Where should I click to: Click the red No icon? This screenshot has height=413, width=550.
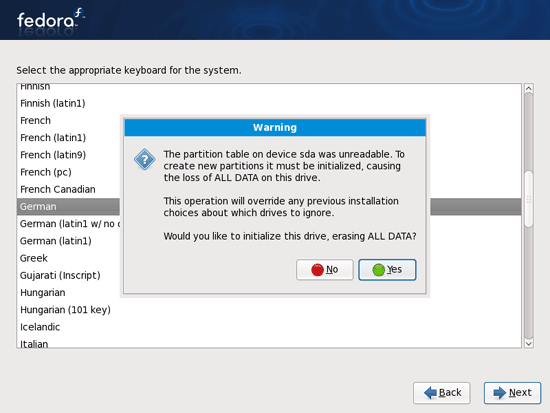click(x=317, y=270)
